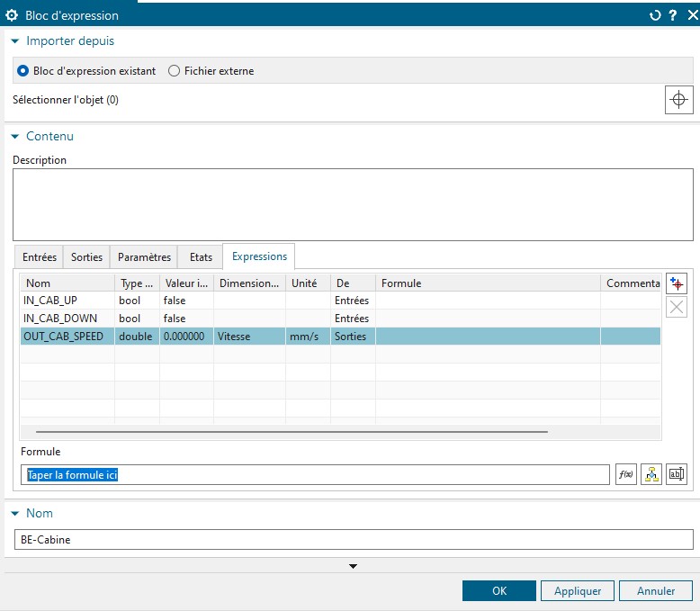Collapse the Nom section
700x611 pixels.
click(15, 514)
